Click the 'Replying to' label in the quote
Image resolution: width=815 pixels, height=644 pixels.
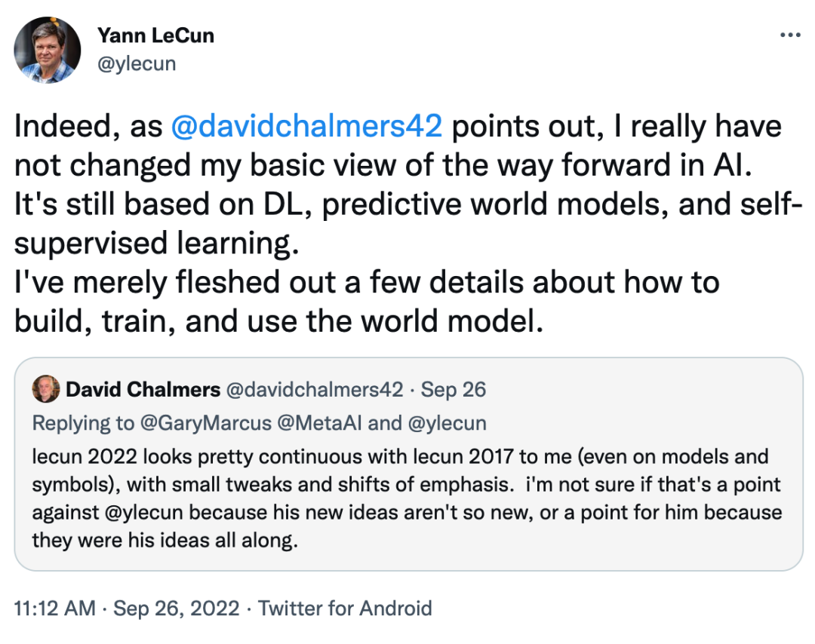80,423
